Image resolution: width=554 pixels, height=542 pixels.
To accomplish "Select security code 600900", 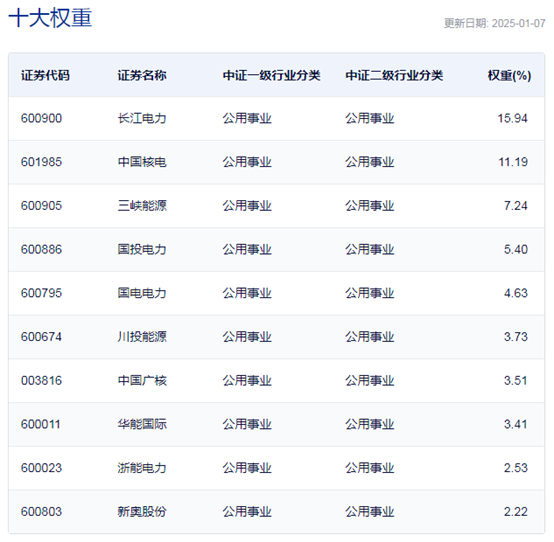I will pos(41,118).
